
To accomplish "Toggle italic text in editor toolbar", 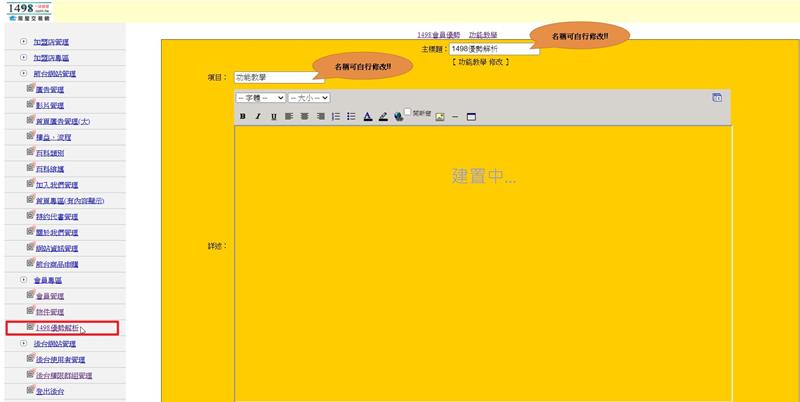I will [x=258, y=117].
